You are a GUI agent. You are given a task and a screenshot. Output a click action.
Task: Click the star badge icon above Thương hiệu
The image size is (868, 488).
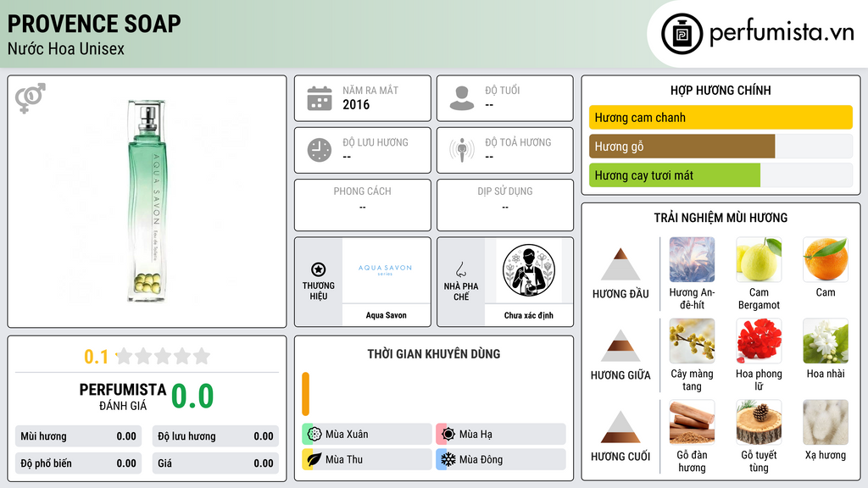319,269
